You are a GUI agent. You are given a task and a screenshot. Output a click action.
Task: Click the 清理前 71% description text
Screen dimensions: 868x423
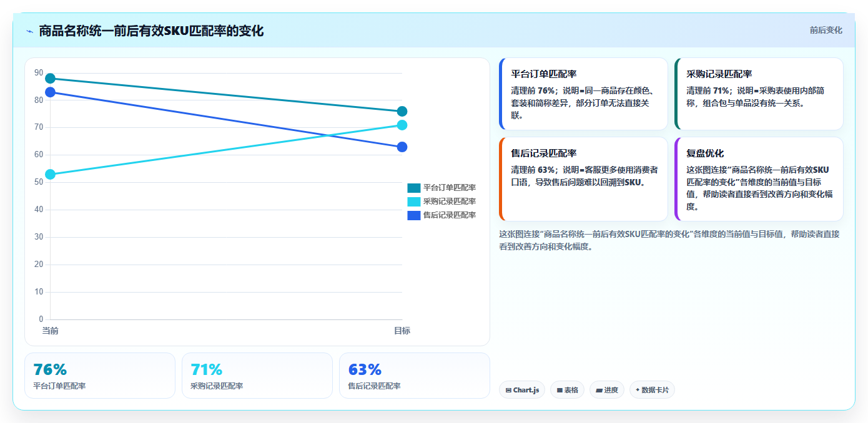coord(756,97)
